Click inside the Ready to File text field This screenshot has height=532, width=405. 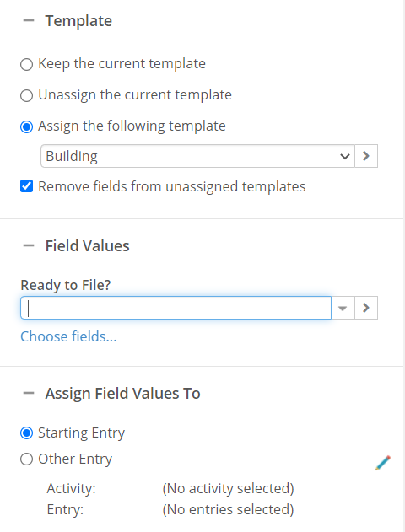[x=175, y=308]
